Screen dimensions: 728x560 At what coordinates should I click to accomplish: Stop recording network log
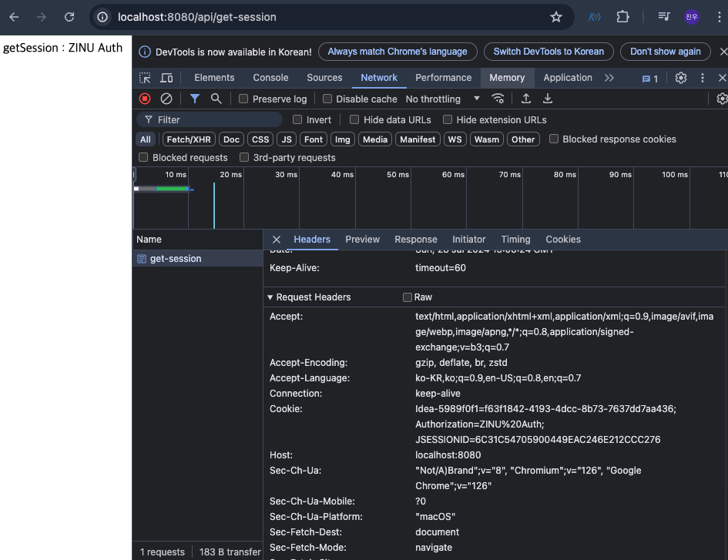click(145, 99)
